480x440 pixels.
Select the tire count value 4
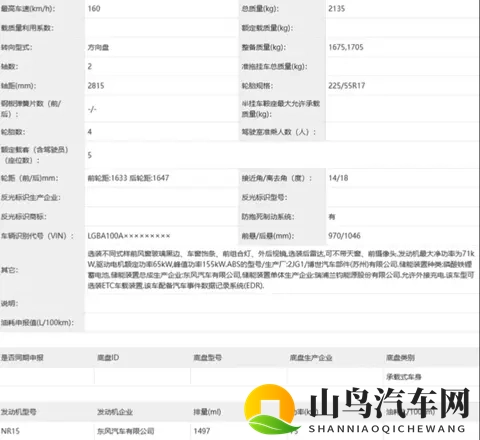[x=90, y=132]
